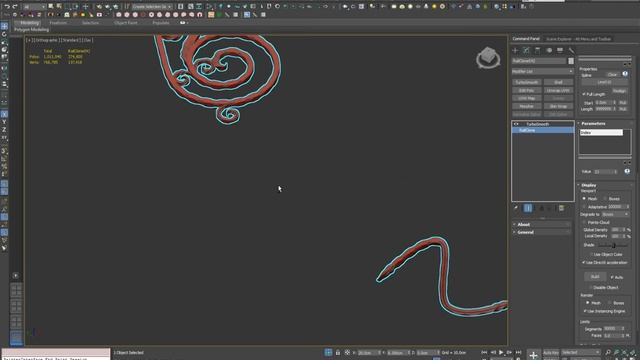Click the blue help icon beside the Value field
The width and height of the screenshot is (640, 360).
coord(627,171)
